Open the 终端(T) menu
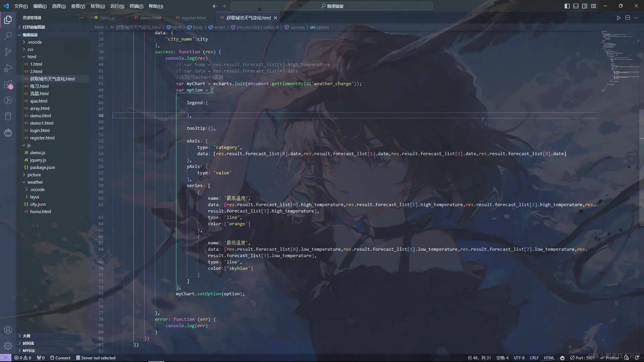Viewport: 644px width, 362px height. pos(136,6)
